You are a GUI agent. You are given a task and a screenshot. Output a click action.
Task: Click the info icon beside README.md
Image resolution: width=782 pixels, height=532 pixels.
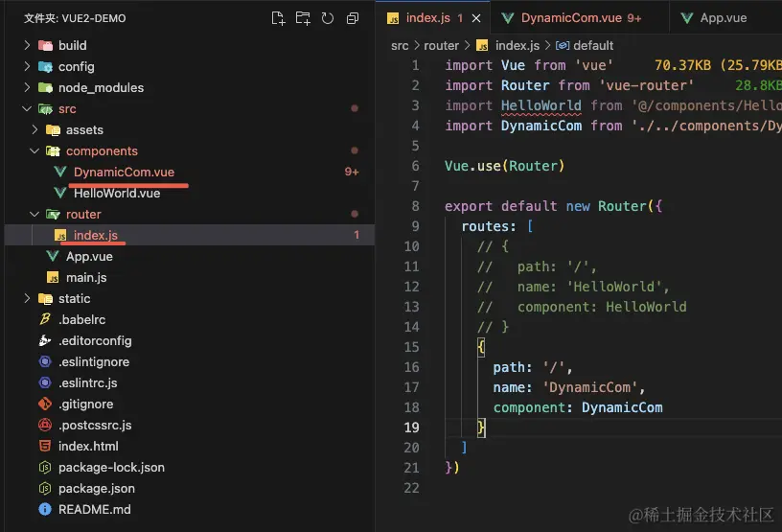[45, 509]
